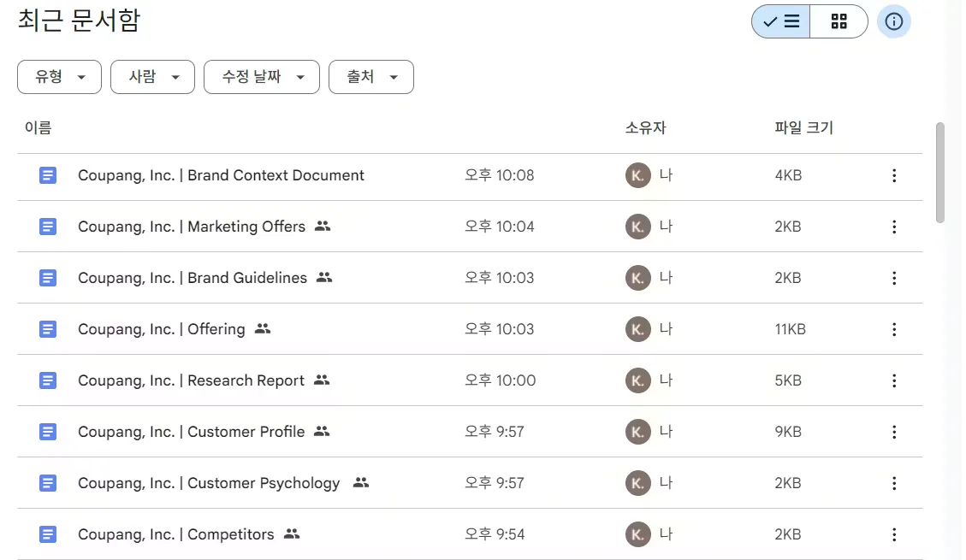Image resolution: width=966 pixels, height=560 pixels.
Task: Click the 9KB file size value
Action: 788,432
